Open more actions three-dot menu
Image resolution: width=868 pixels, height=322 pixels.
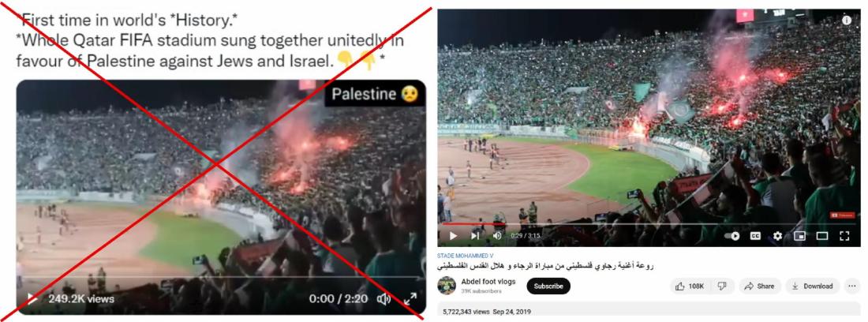[852, 286]
